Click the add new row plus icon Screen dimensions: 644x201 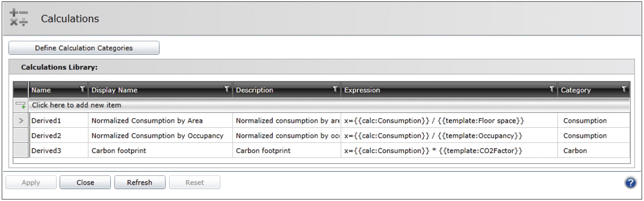(21, 105)
